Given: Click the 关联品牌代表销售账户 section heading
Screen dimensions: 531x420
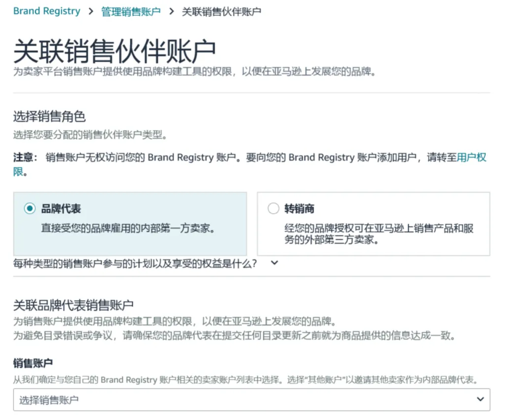Looking at the screenshot, I should (x=73, y=305).
